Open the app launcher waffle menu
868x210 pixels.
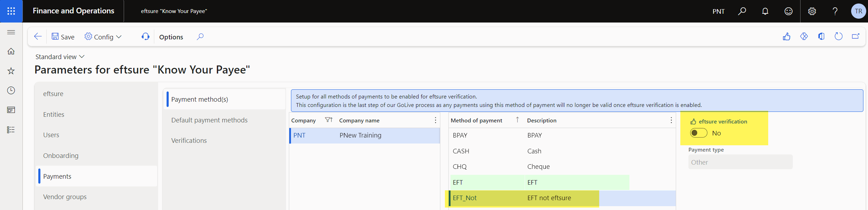11,11
